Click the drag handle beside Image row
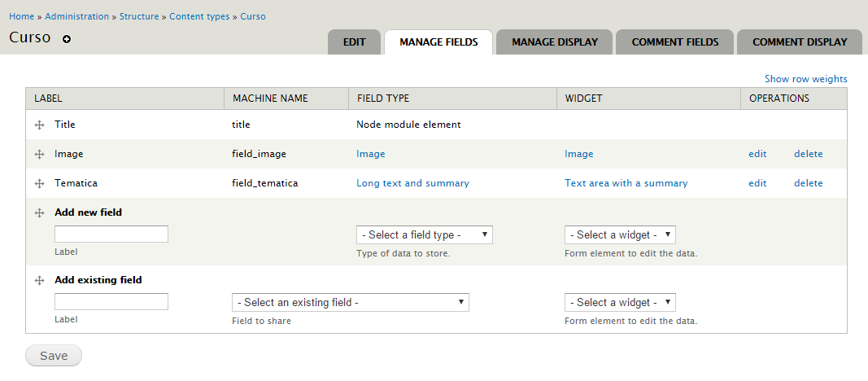 pos(39,155)
